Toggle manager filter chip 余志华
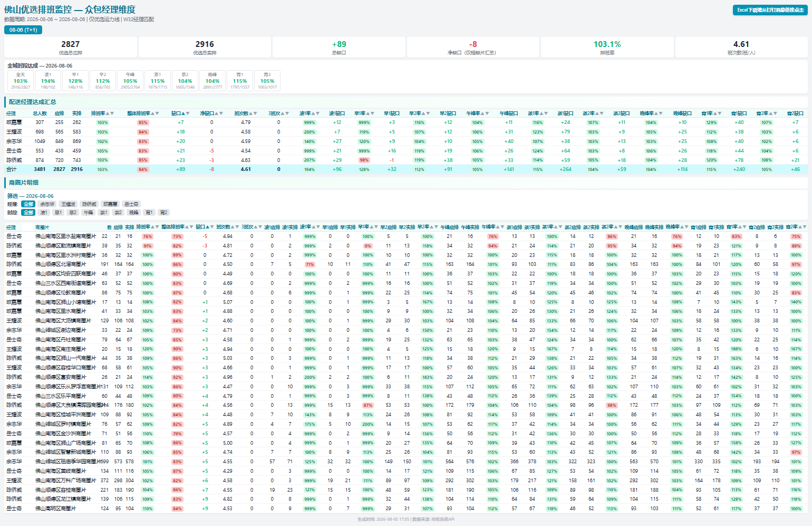This screenshot has height=526, width=812. [47, 204]
